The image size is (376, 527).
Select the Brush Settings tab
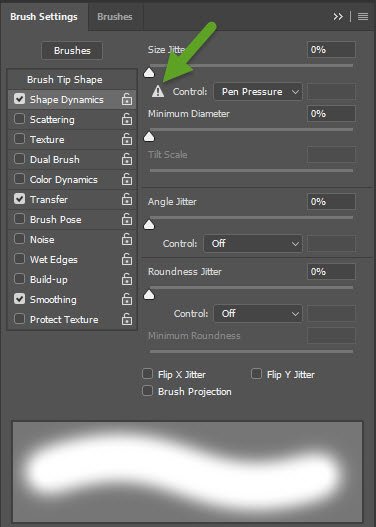[44, 16]
